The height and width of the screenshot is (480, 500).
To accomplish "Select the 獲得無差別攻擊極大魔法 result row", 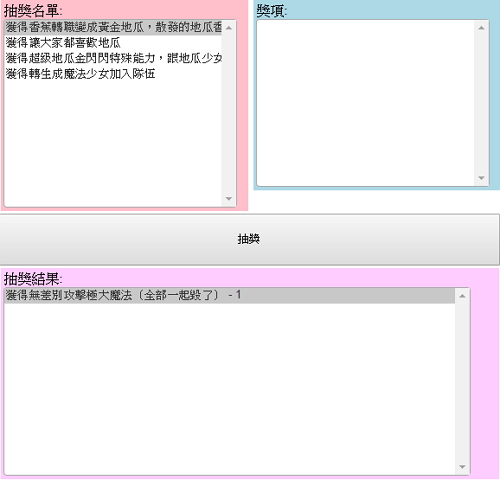I will tap(230, 295).
